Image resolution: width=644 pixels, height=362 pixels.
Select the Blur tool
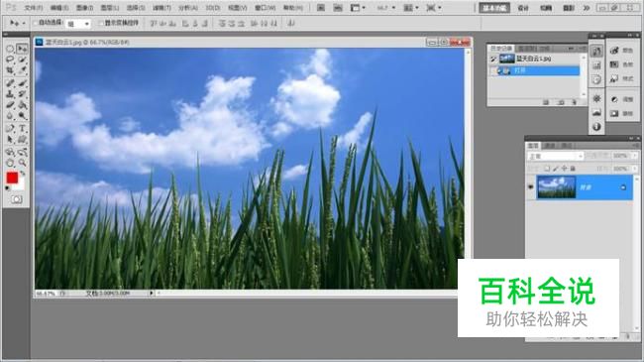coord(10,116)
